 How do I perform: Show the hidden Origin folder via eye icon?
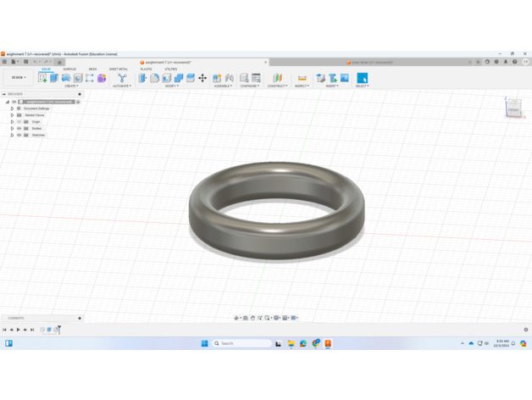point(19,122)
